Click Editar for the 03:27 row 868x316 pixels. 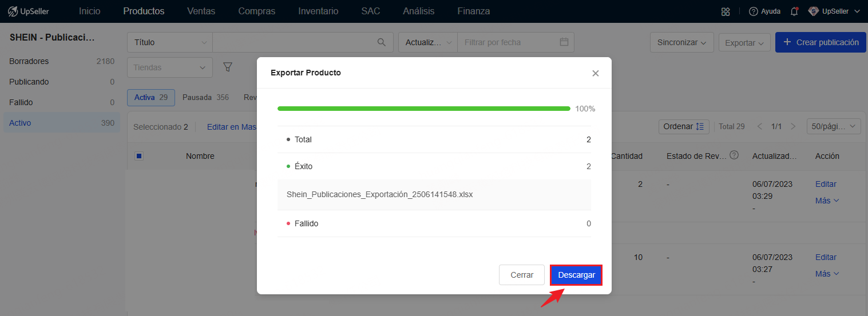(826, 257)
